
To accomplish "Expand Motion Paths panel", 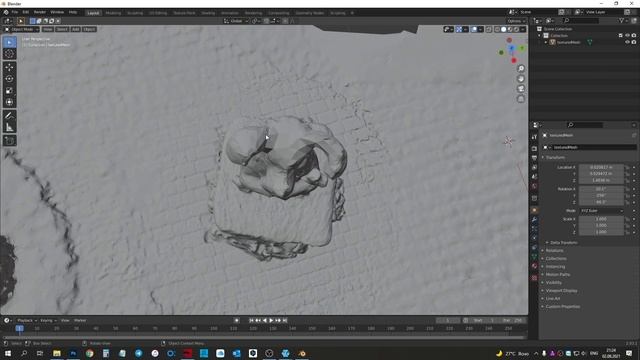I will pyautogui.click(x=558, y=275).
